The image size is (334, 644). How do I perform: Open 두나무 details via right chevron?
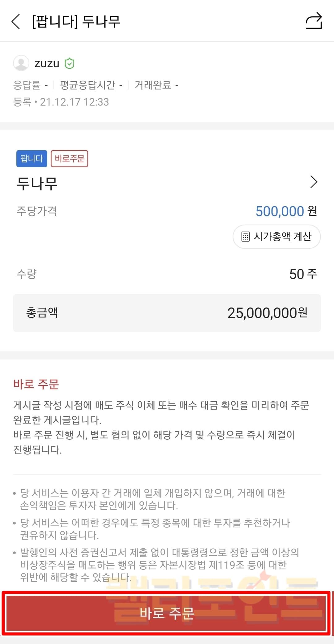pyautogui.click(x=314, y=182)
